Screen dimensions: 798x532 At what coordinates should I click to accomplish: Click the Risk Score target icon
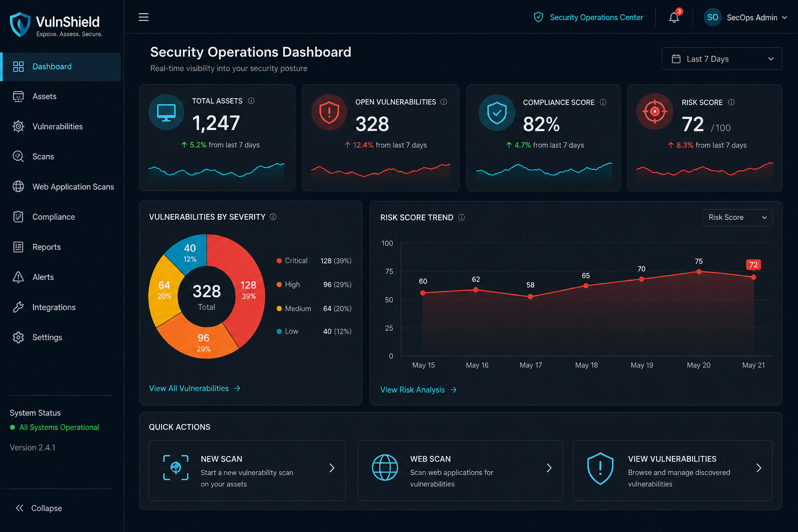tap(655, 111)
